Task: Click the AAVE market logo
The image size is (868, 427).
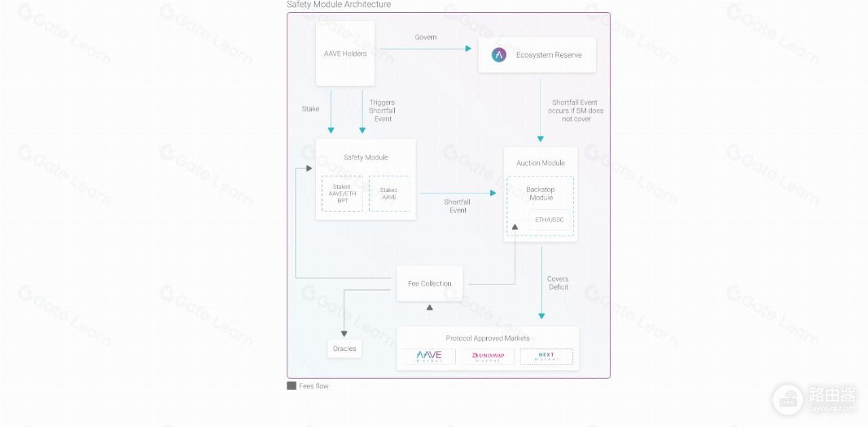Action: (x=429, y=356)
